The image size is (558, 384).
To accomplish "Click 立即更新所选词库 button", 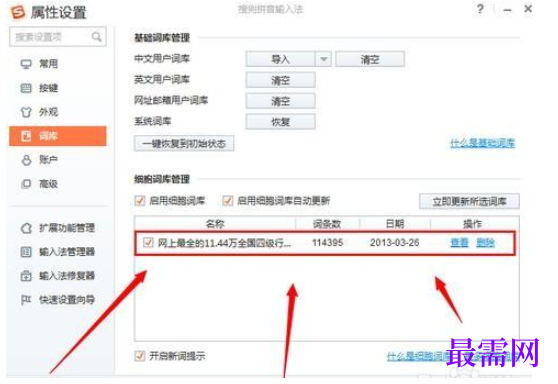I will coord(469,201).
